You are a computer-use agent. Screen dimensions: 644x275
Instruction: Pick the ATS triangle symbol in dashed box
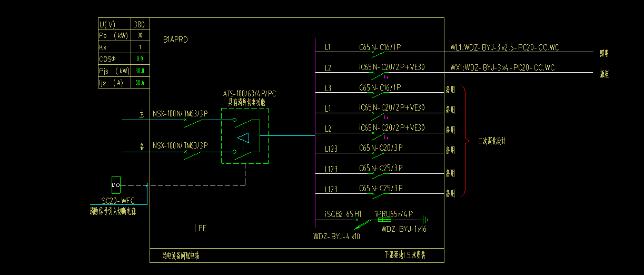pyautogui.click(x=243, y=137)
